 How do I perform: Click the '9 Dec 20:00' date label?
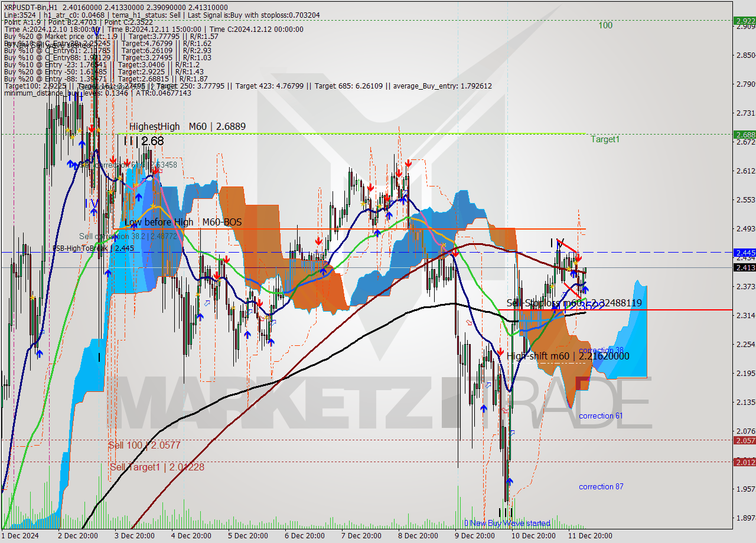(x=474, y=536)
